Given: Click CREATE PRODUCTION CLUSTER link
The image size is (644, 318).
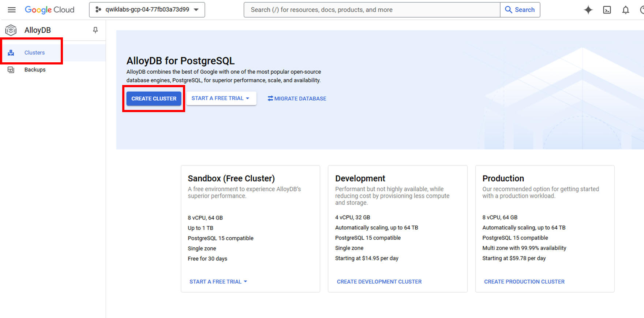Looking at the screenshot, I should 524,282.
